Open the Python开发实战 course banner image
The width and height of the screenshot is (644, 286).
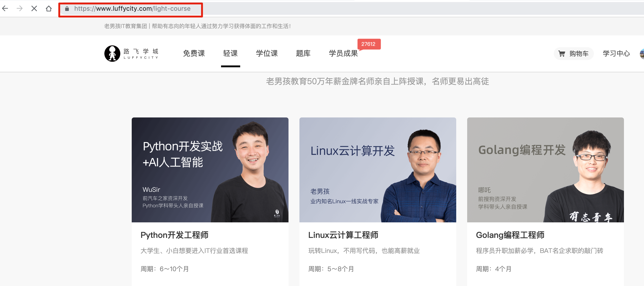point(210,170)
